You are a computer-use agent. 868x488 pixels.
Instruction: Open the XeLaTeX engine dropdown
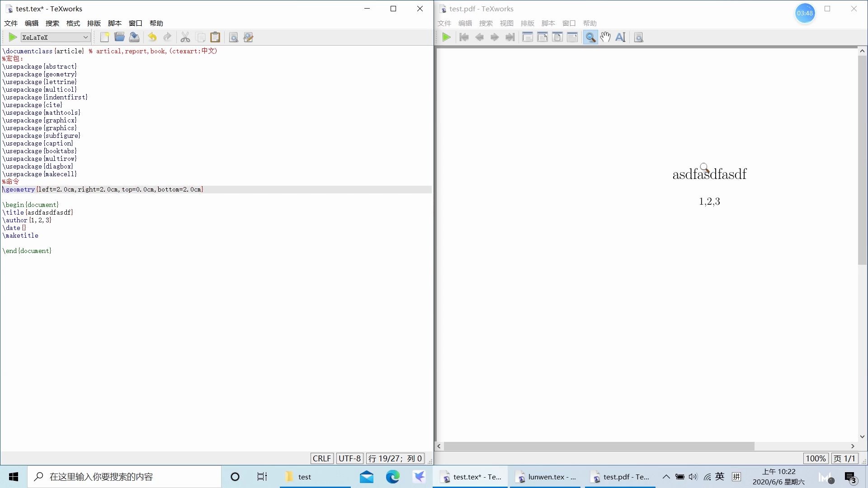coord(55,38)
